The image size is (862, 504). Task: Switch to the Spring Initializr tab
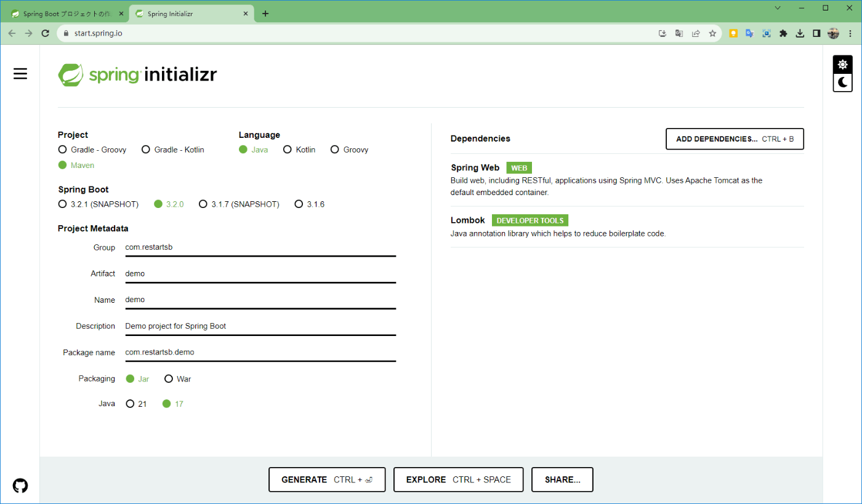[x=191, y=14]
